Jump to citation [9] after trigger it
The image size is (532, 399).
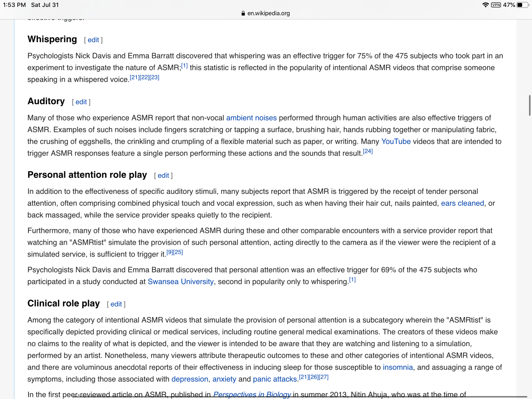pos(170,252)
